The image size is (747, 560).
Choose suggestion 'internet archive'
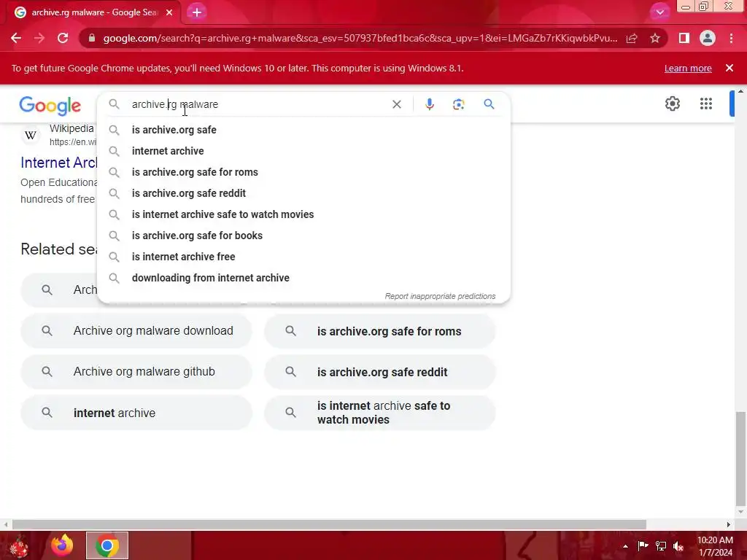tap(303, 151)
